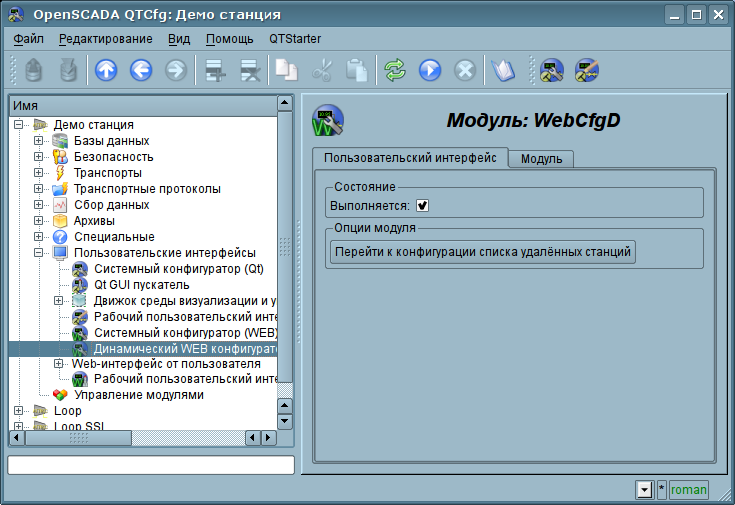Expand the Специальные tree node

(38, 236)
